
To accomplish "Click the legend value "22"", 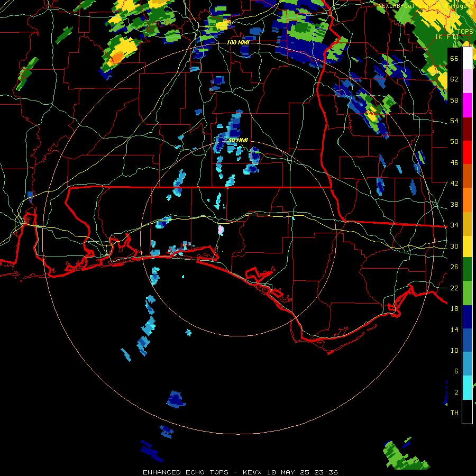I will [x=454, y=288].
